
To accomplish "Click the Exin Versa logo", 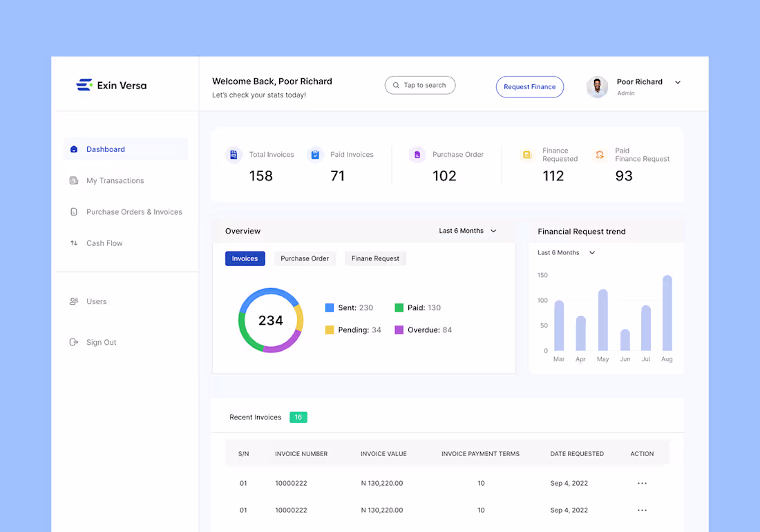I will [111, 85].
